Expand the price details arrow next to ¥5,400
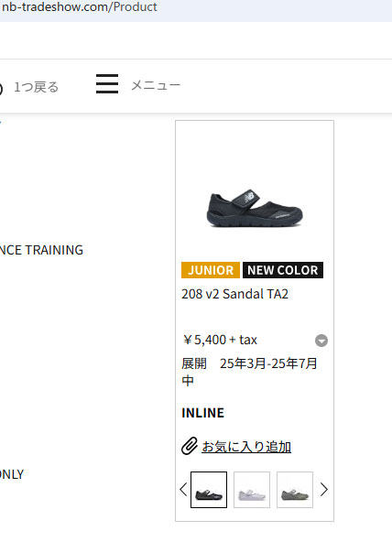Viewport: 392px width, 542px height. (x=321, y=341)
